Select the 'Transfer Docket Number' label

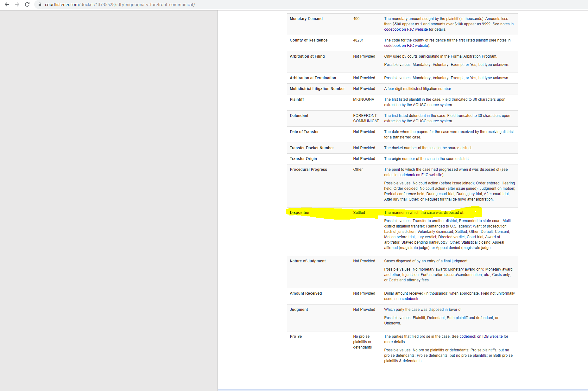[312, 148]
